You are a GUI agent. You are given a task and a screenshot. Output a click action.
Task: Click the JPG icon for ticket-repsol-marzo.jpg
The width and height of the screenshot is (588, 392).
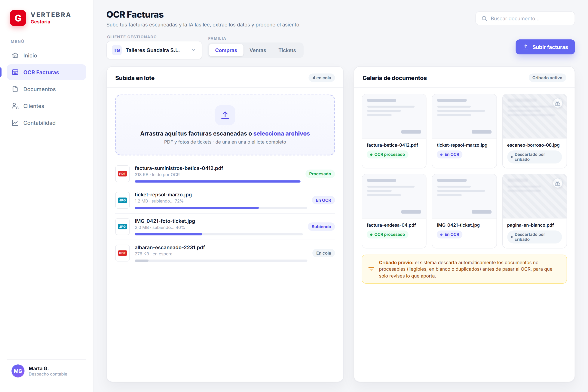tap(122, 200)
